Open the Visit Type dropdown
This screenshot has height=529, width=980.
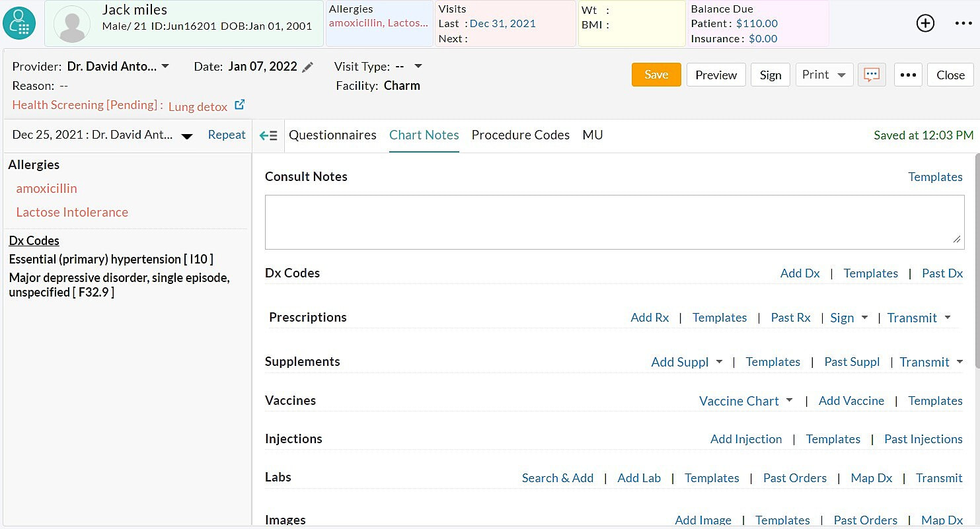[x=418, y=66]
